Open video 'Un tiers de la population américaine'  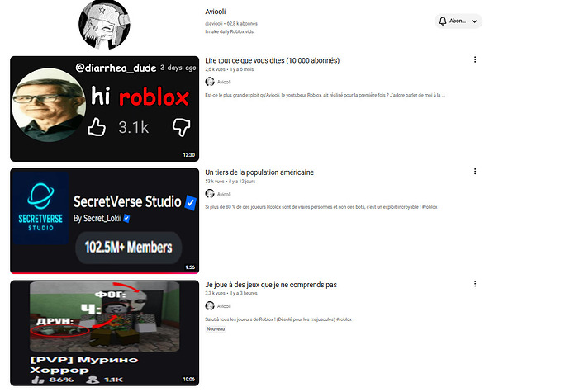259,172
